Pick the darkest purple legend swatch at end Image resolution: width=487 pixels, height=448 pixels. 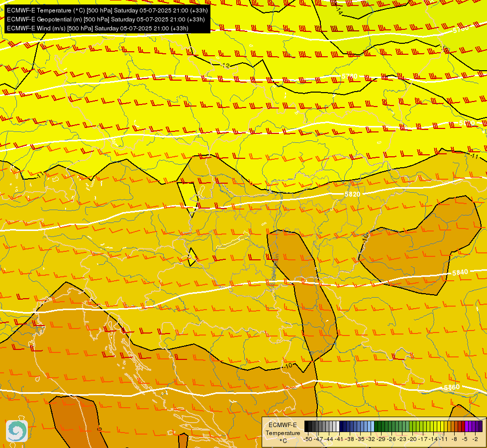[481, 426]
